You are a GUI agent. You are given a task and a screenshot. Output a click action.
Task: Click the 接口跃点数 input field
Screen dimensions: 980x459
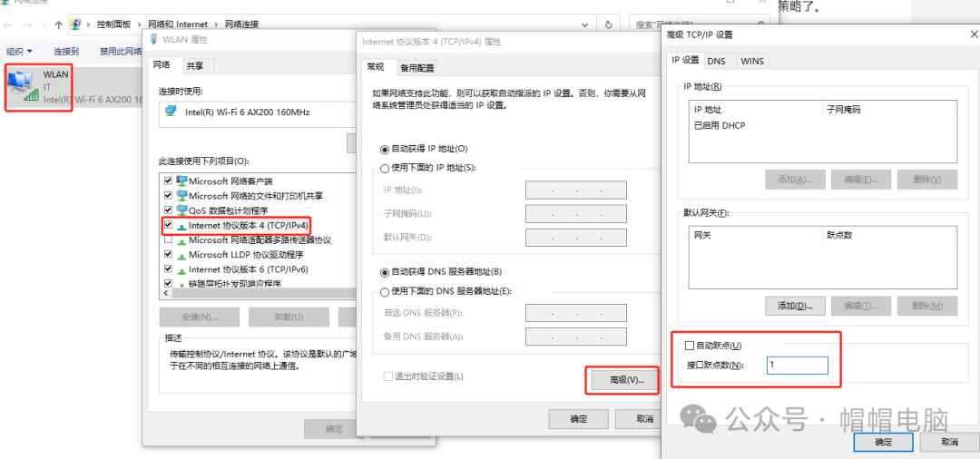point(797,365)
